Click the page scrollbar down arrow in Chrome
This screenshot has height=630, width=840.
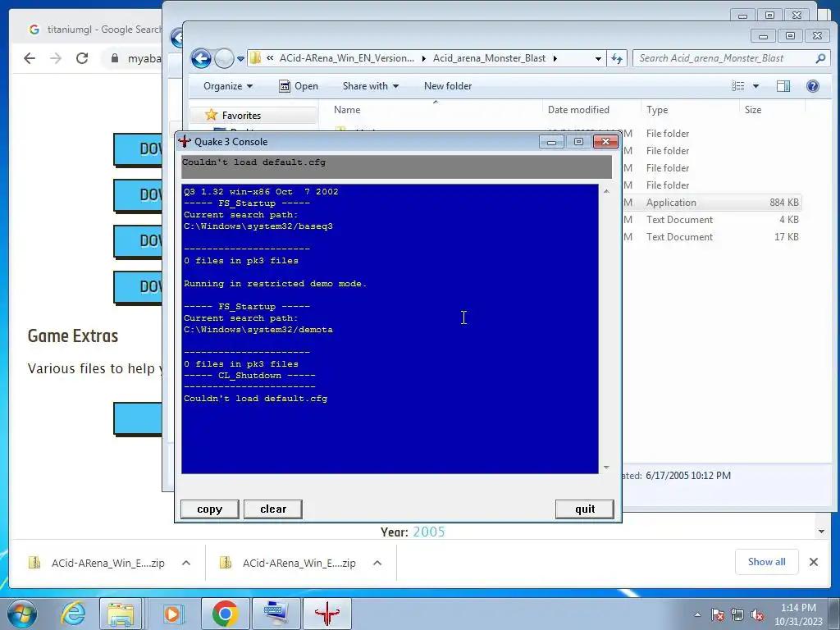coord(821,532)
